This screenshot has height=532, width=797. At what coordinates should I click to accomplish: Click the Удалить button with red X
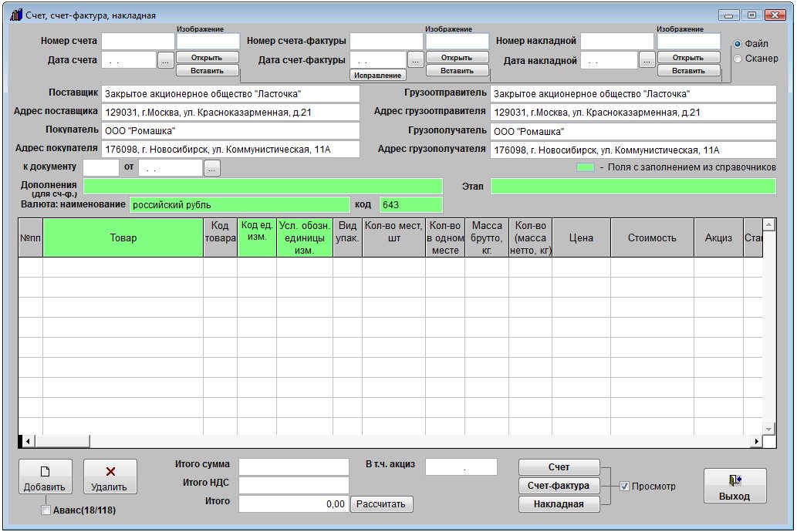point(110,477)
